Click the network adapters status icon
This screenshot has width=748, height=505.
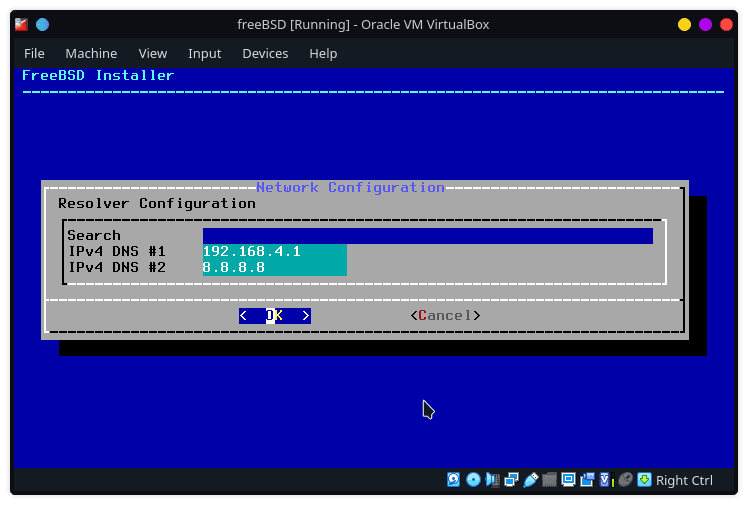[x=511, y=480]
